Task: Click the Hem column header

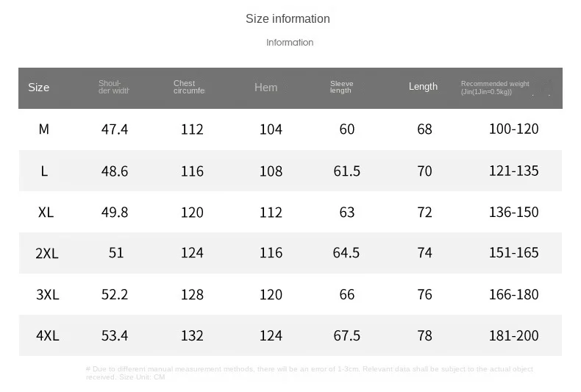Action: tap(265, 88)
